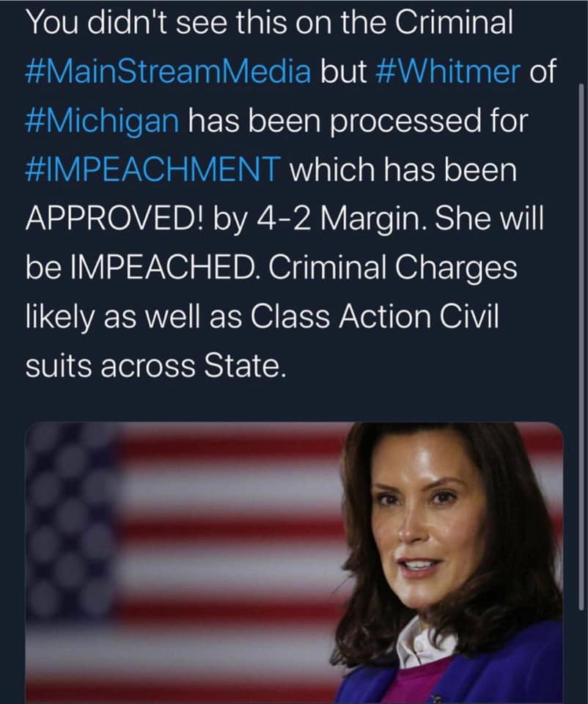Follow the #Michigan hashtag
The image size is (588, 704).
102,121
